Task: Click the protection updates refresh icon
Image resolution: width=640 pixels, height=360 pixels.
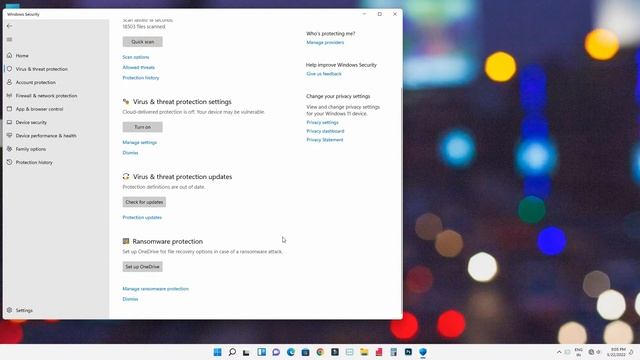Action: 126,176
